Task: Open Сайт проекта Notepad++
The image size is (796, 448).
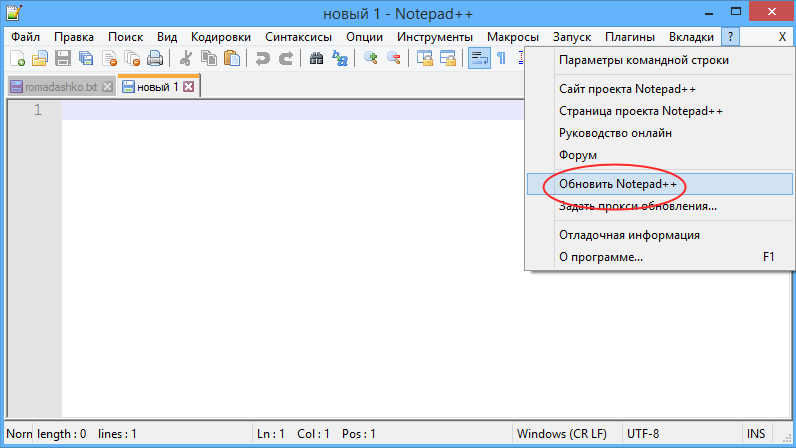Action: tap(660, 89)
